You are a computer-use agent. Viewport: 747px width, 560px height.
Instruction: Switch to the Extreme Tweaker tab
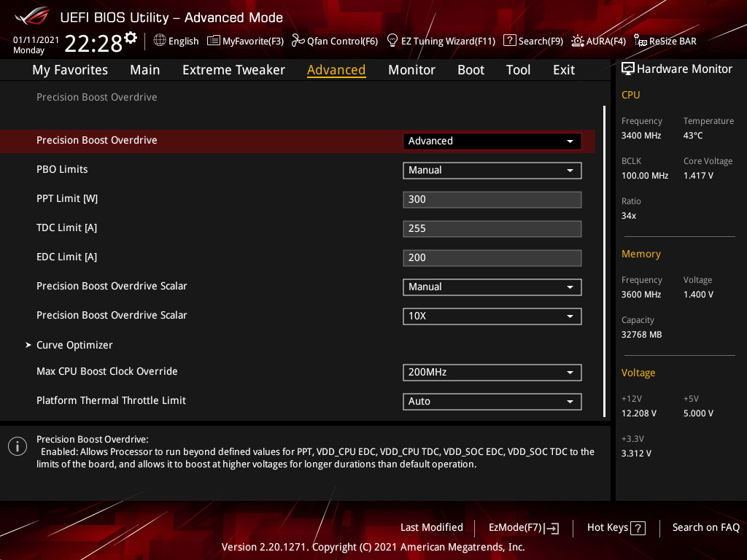click(233, 70)
